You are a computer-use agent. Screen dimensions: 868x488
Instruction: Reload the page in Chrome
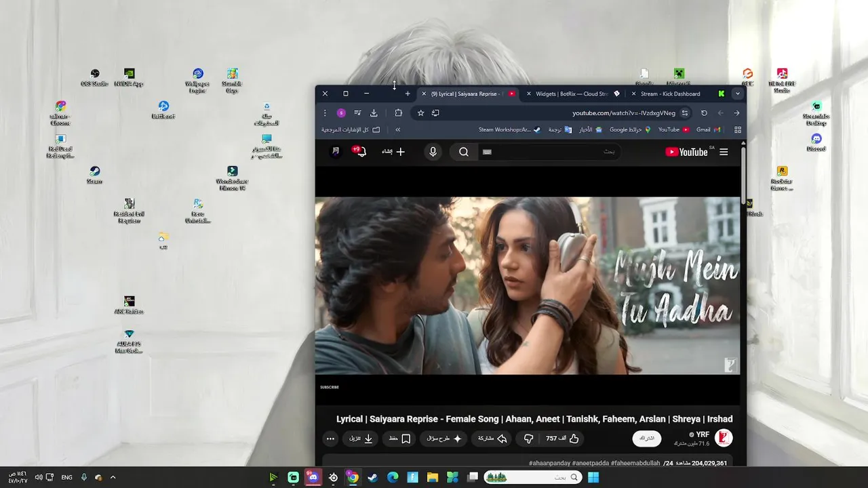click(x=704, y=113)
